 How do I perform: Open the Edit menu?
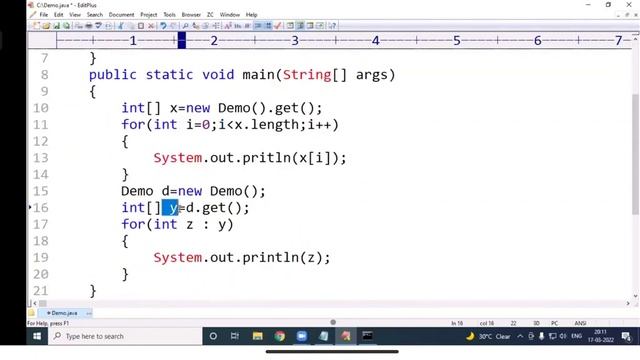[58, 15]
